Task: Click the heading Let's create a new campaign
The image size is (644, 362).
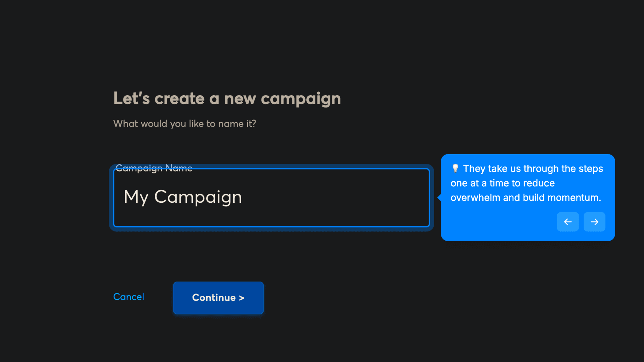Action: tap(227, 98)
